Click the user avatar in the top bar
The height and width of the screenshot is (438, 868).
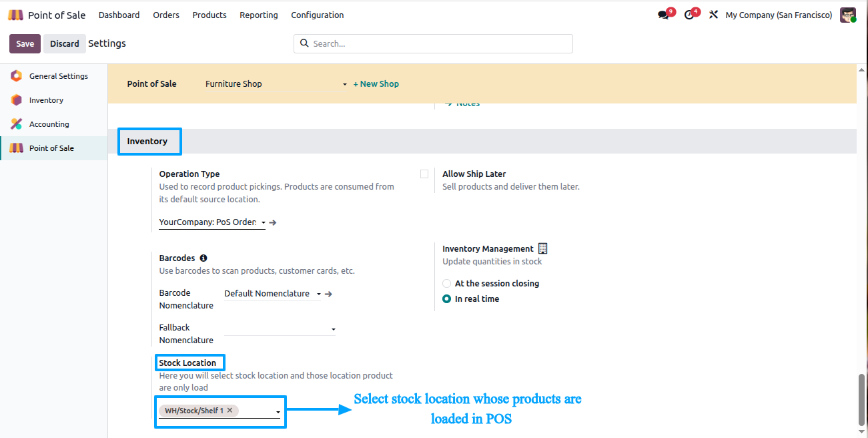848,15
